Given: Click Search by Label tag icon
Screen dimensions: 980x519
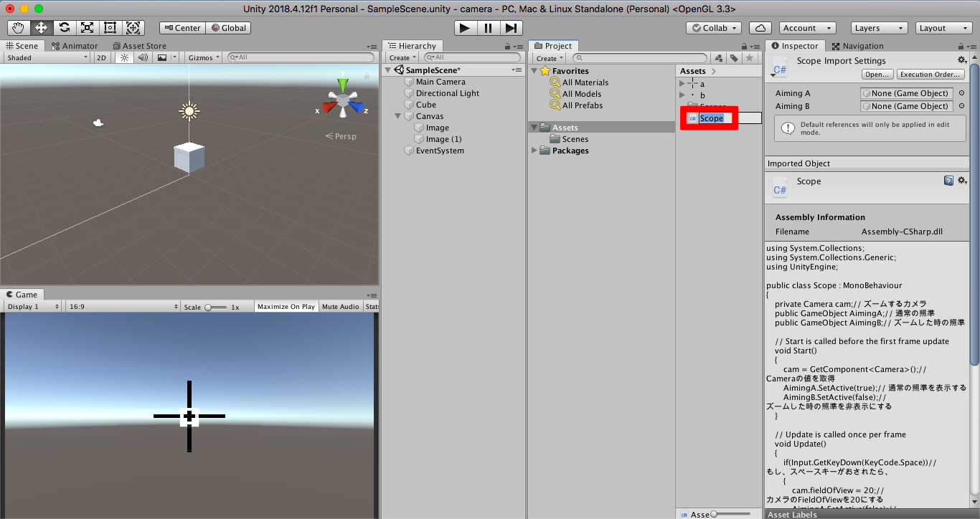Looking at the screenshot, I should click(x=735, y=58).
